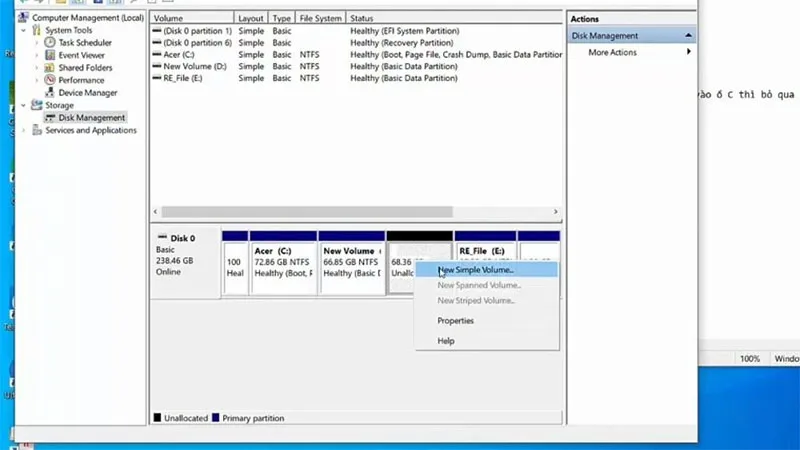The image size is (800, 450).
Task: Click the "238.46 GB" disk size text
Action: coord(174,260)
